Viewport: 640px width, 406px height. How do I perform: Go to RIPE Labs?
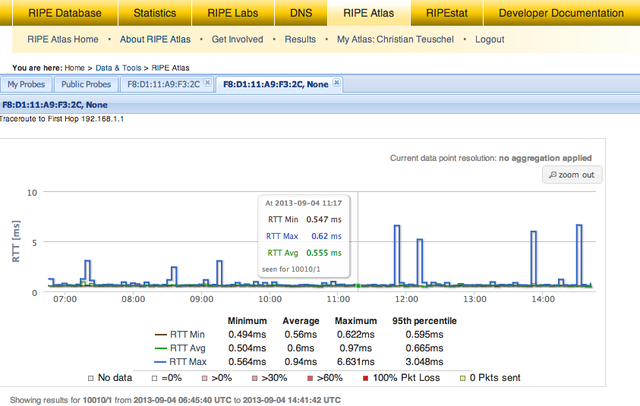[233, 13]
